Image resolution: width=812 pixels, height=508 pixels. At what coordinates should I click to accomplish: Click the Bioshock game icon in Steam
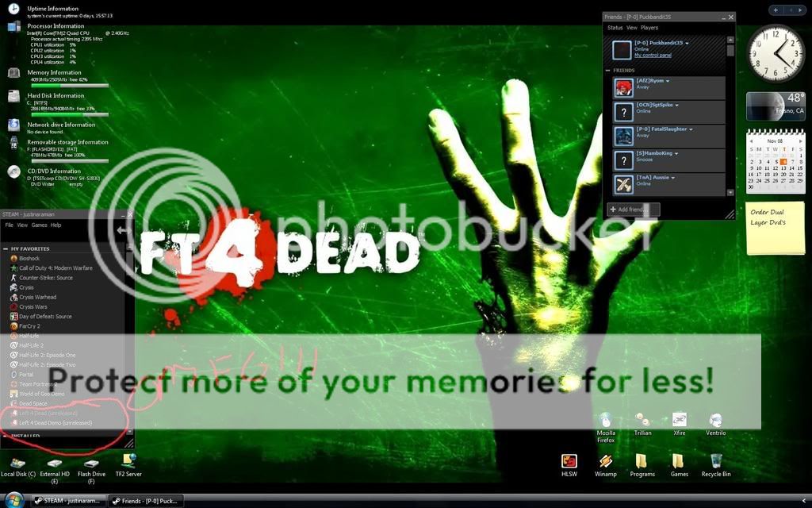14,258
